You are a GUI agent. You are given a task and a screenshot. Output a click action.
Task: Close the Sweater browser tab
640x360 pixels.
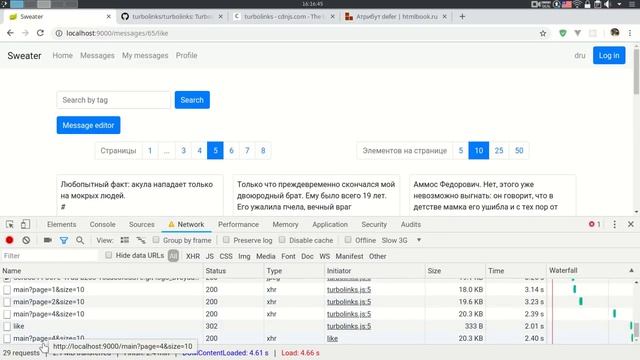pyautogui.click(x=109, y=17)
